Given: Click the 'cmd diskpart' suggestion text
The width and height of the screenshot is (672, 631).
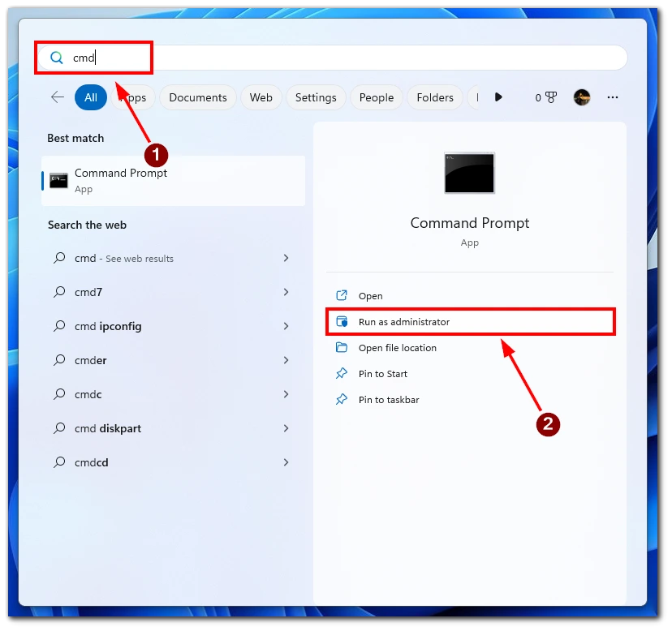Looking at the screenshot, I should (x=108, y=428).
